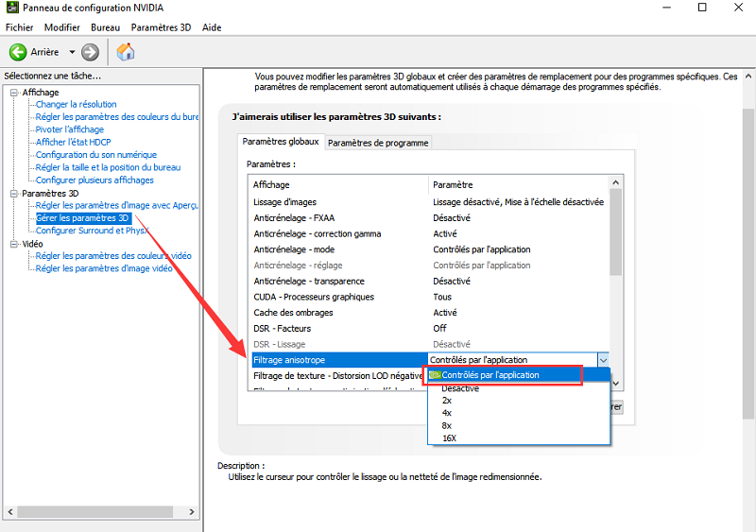This screenshot has width=756, height=532.
Task: Click settings list scroll up arrow
Action: coord(616,182)
